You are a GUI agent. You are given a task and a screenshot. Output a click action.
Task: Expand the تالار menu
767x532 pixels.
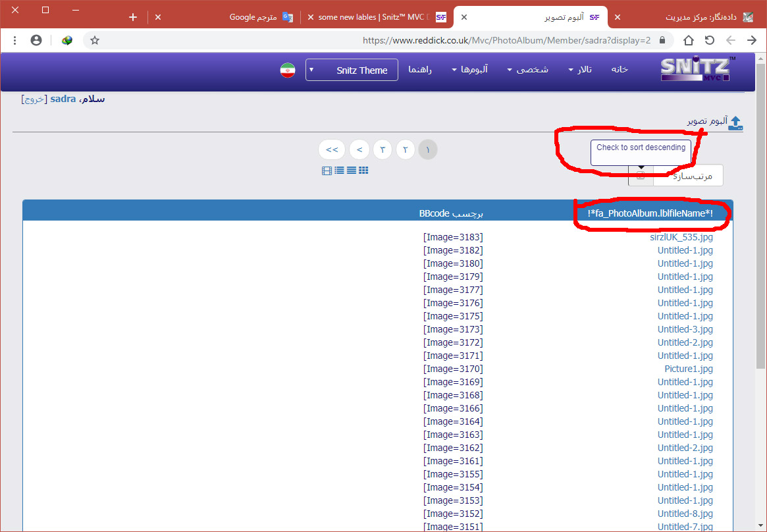(x=580, y=70)
